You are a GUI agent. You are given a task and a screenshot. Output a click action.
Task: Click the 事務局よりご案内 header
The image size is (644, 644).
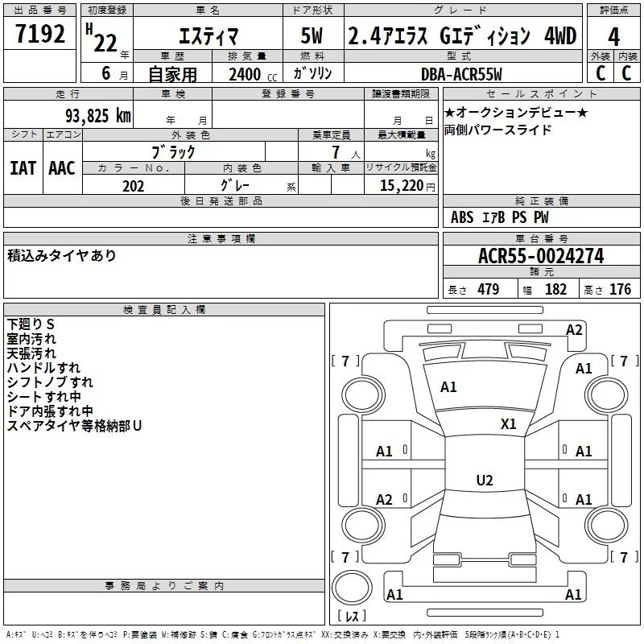[164, 585]
